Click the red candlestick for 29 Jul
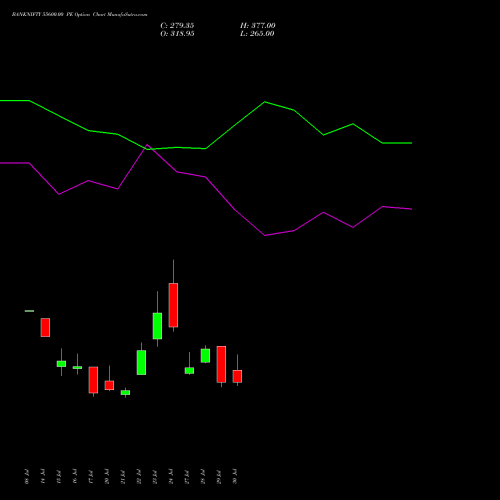Image resolution: width=500 pixels, height=500 pixels. [x=221, y=364]
